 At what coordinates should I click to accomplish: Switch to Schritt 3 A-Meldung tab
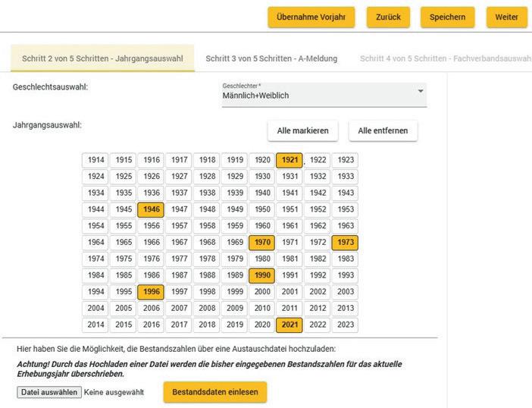point(271,58)
